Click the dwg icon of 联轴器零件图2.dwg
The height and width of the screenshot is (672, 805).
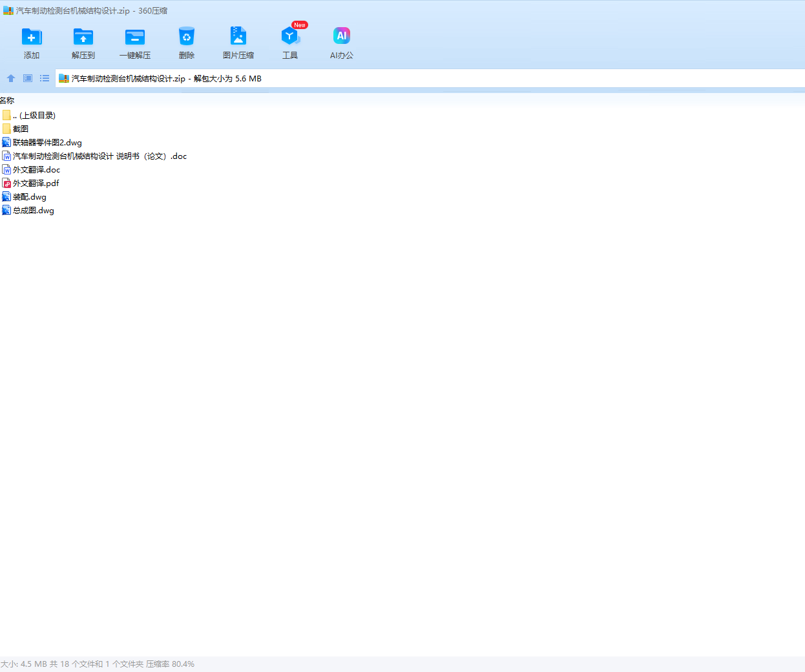[6, 142]
